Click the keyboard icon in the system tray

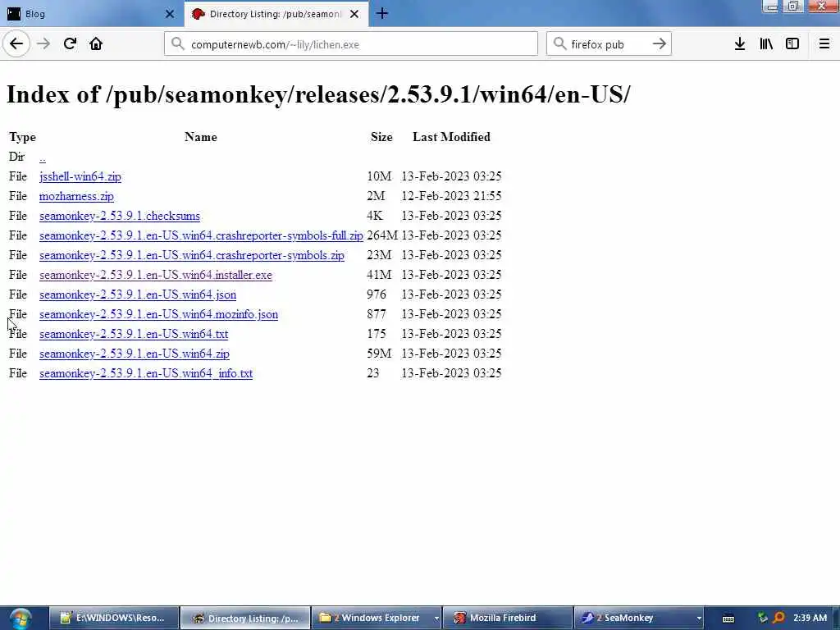point(728,619)
